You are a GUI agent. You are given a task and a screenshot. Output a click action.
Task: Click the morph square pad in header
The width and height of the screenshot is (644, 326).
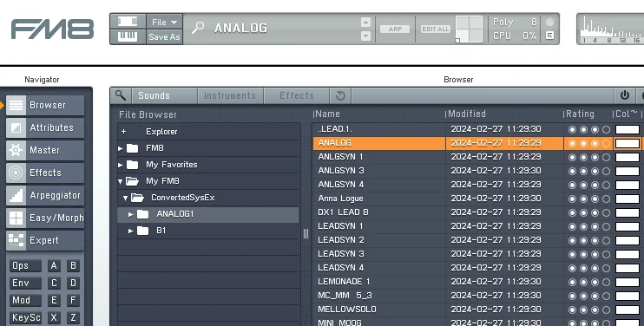(x=469, y=29)
